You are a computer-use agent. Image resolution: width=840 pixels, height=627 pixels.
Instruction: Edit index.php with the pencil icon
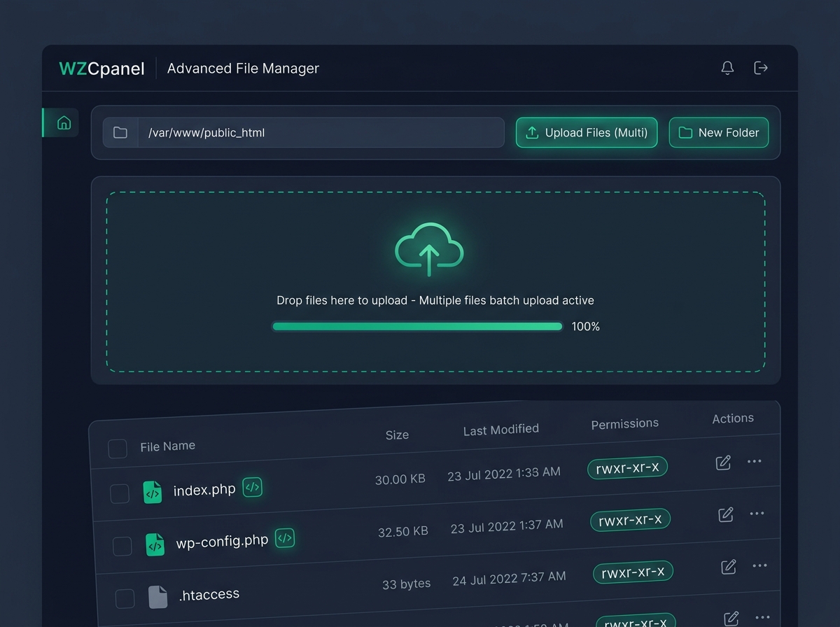723,463
